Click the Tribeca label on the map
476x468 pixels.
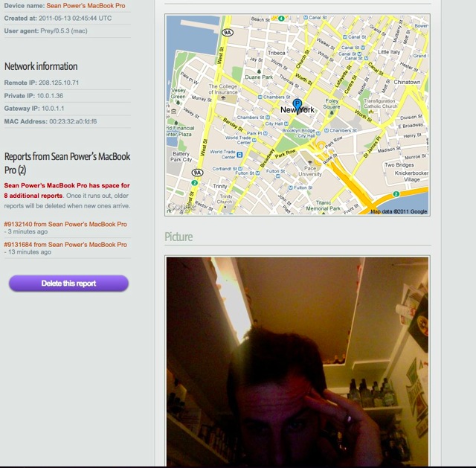click(276, 53)
